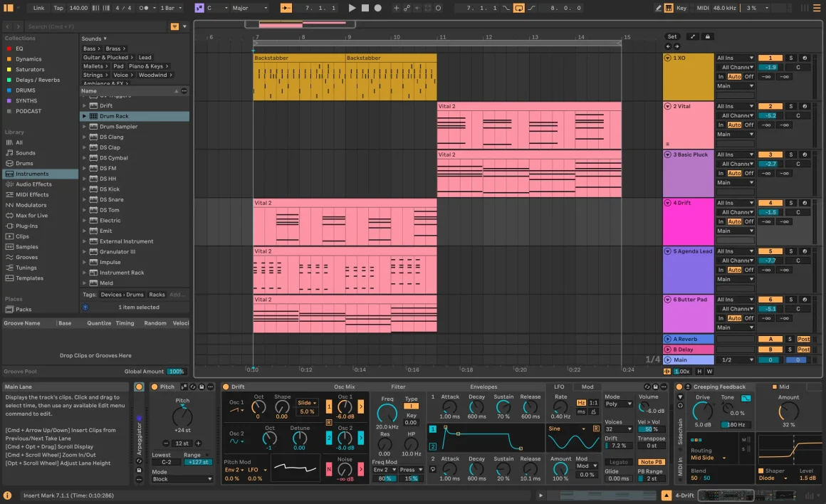Activate MIDI map mode icon top right
826x504 pixels.
pyautogui.click(x=703, y=8)
